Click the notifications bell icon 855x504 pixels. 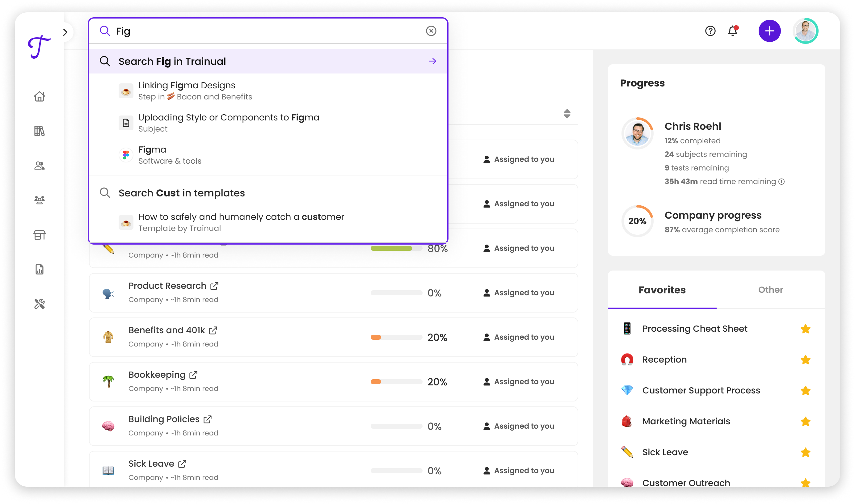733,31
